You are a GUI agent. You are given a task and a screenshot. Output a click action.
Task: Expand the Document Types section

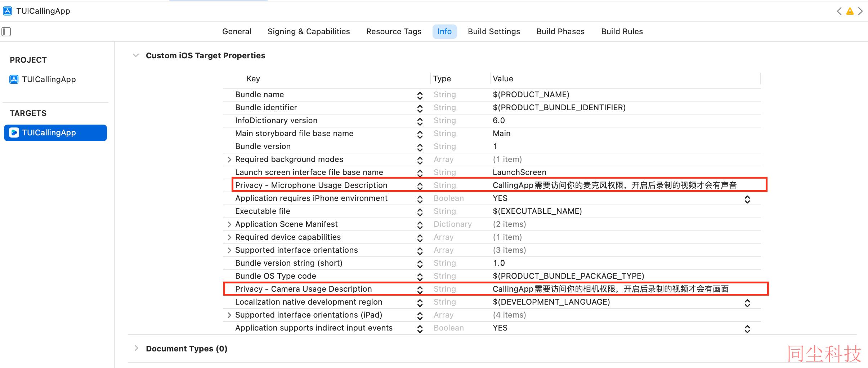136,348
